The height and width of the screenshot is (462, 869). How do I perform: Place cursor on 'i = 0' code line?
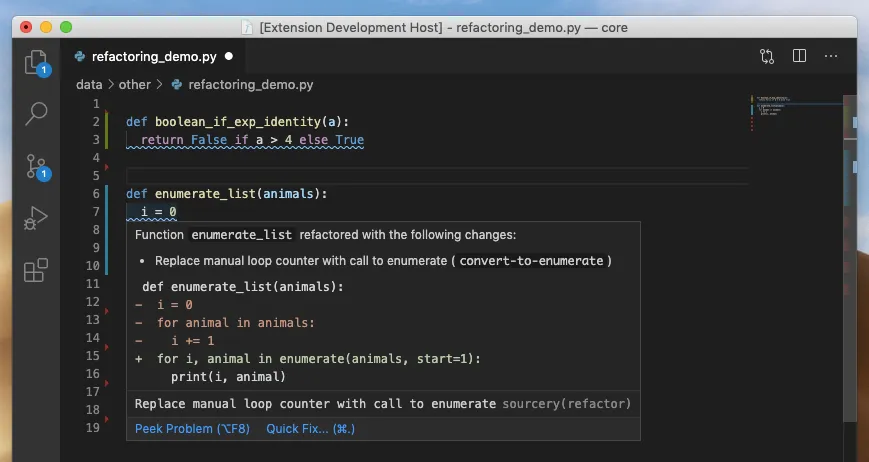(159, 212)
